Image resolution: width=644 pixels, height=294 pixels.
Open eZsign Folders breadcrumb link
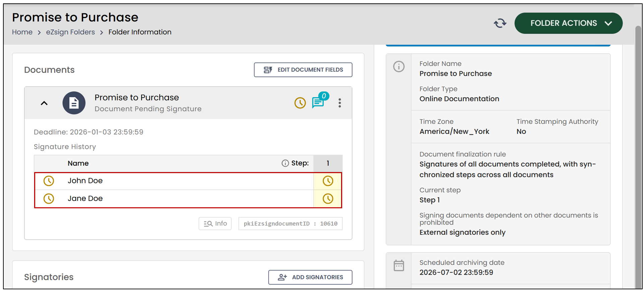70,32
